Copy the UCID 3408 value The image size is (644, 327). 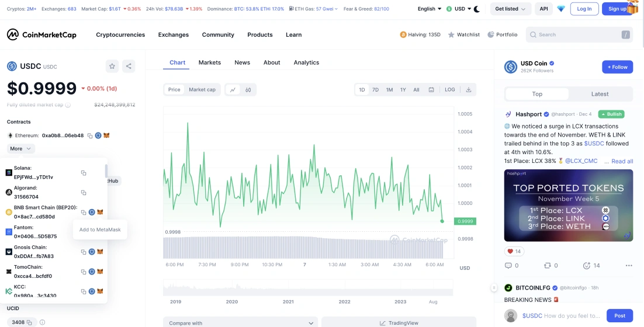[x=29, y=322]
